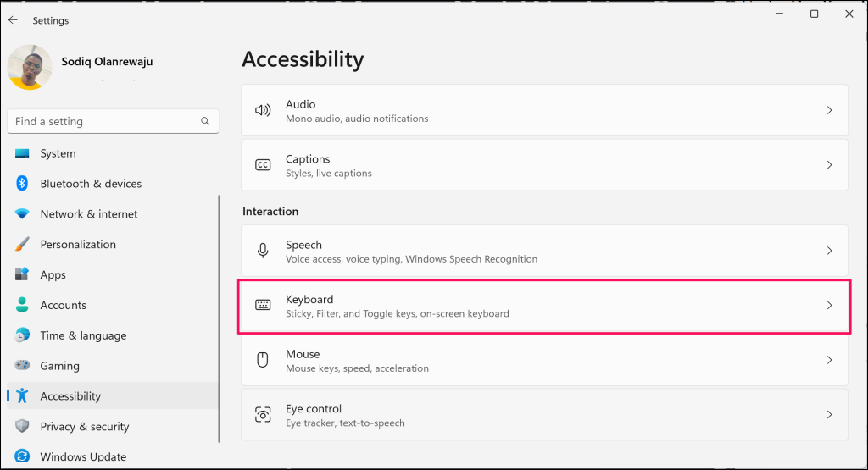Click the Captions CC icon

coord(263,165)
